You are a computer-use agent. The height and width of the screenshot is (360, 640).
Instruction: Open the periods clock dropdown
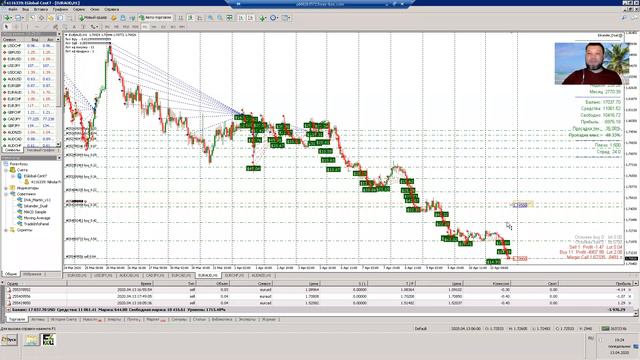[x=274, y=18]
